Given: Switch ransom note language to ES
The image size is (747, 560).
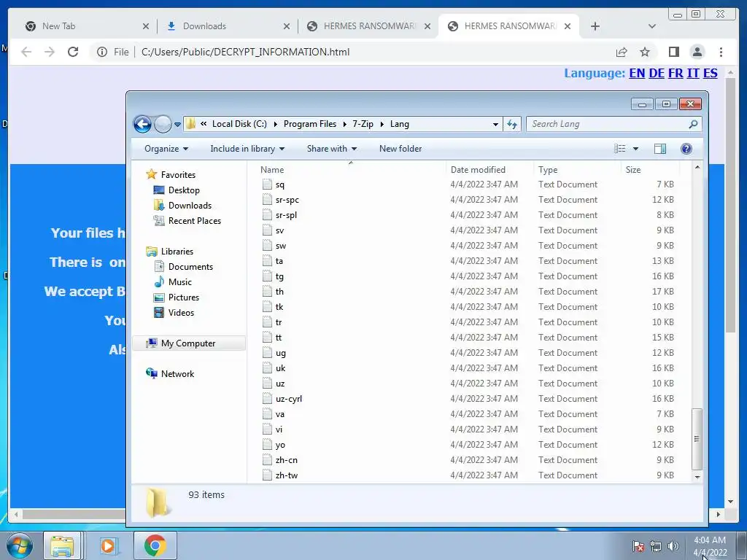Looking at the screenshot, I should (710, 74).
